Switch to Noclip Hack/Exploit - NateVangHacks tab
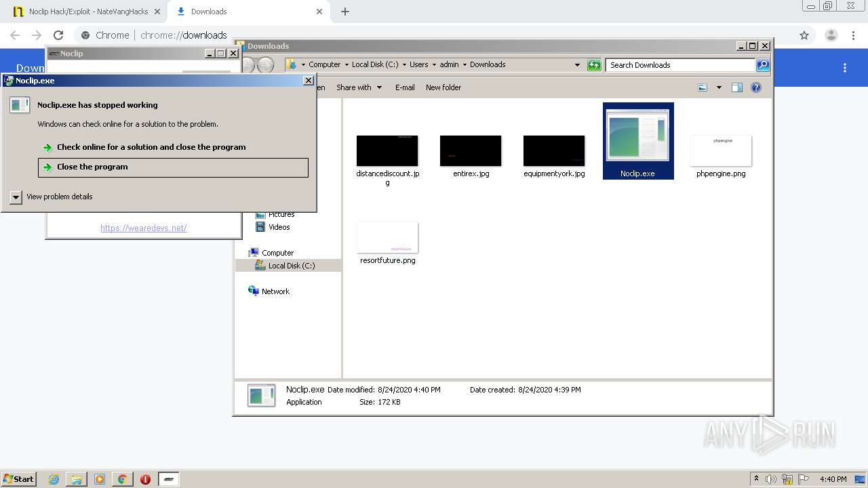 (x=88, y=12)
